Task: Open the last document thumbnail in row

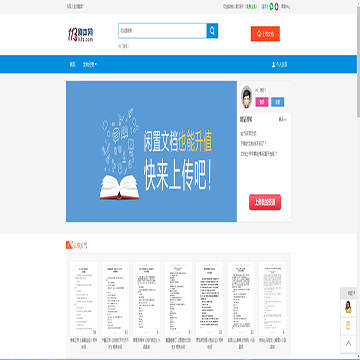Action: pos(273,298)
